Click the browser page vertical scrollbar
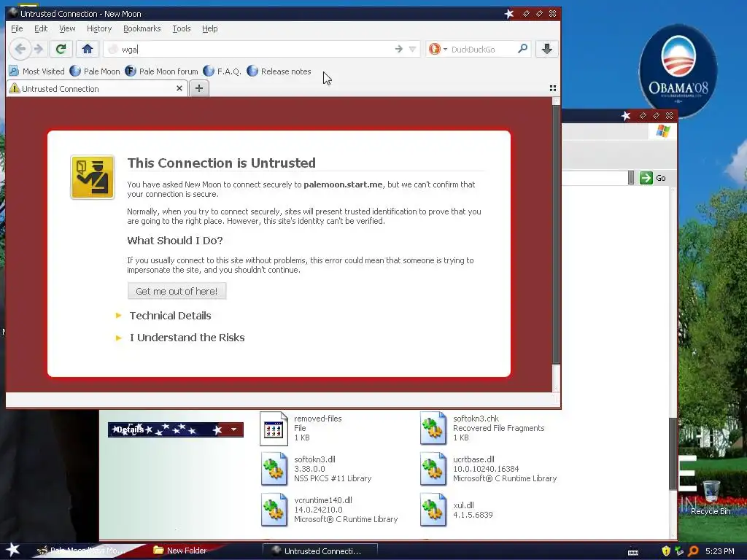Image resolution: width=747 pixels, height=560 pixels. tap(556, 233)
